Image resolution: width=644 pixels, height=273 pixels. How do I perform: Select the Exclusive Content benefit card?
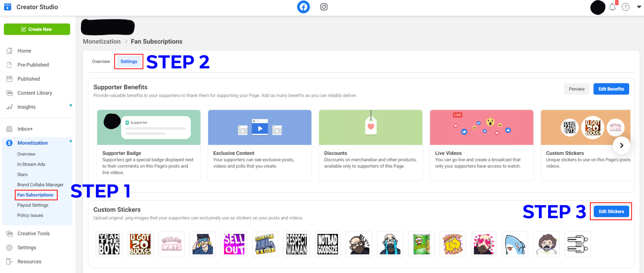(x=260, y=145)
